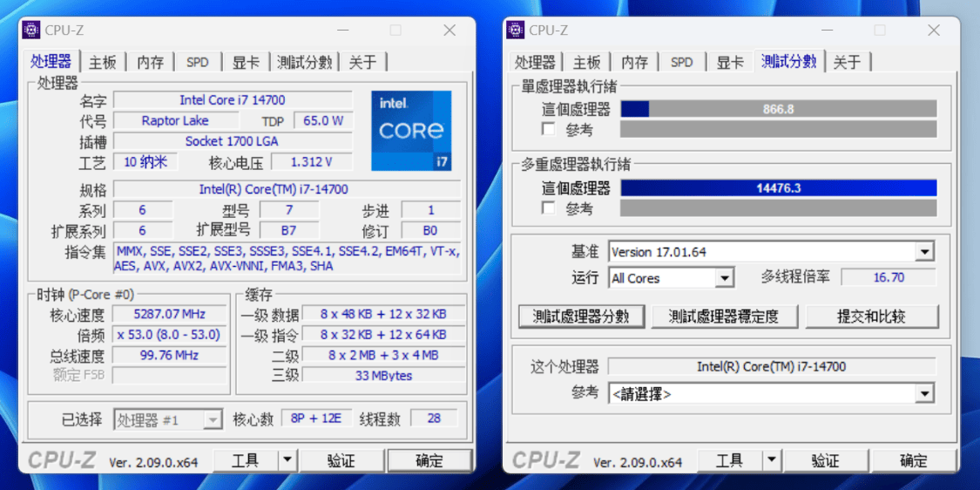This screenshot has width=980, height=490.
Task: Click the 一级 数据 cache value
Action: (x=384, y=314)
